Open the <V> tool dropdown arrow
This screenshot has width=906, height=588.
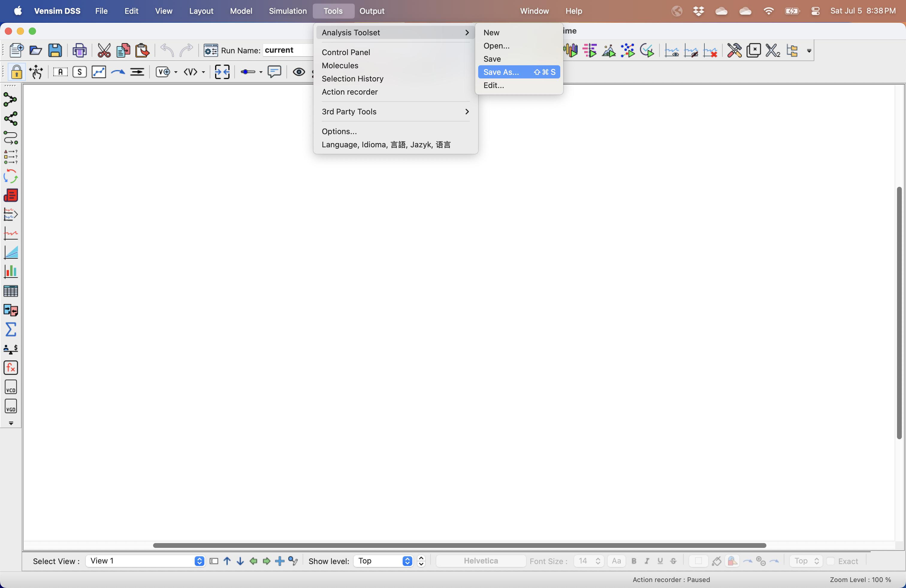pos(203,72)
